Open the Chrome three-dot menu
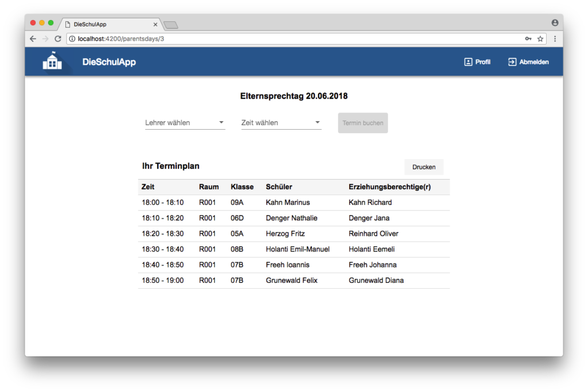Viewport: 588px width, 392px height. click(x=555, y=38)
